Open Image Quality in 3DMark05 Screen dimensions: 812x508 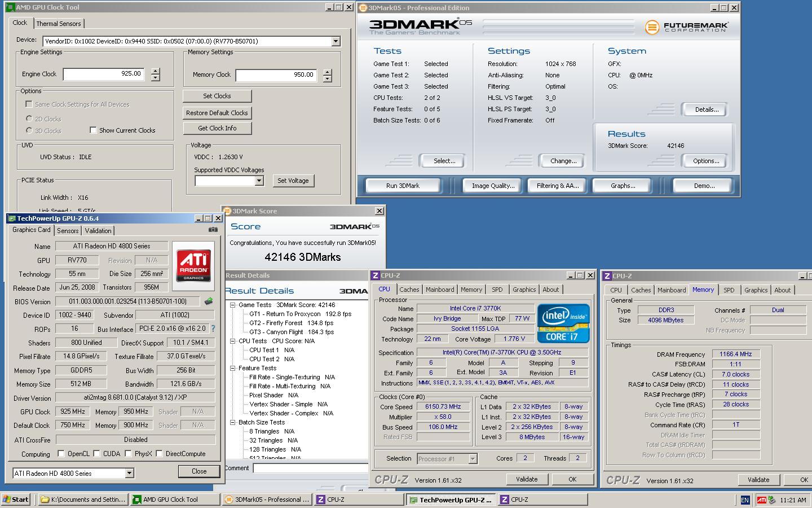pyautogui.click(x=493, y=186)
